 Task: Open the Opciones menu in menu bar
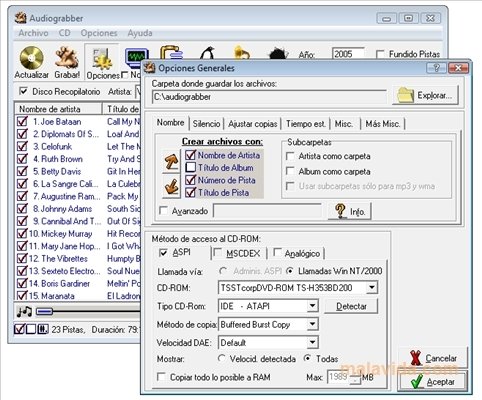pos(99,33)
